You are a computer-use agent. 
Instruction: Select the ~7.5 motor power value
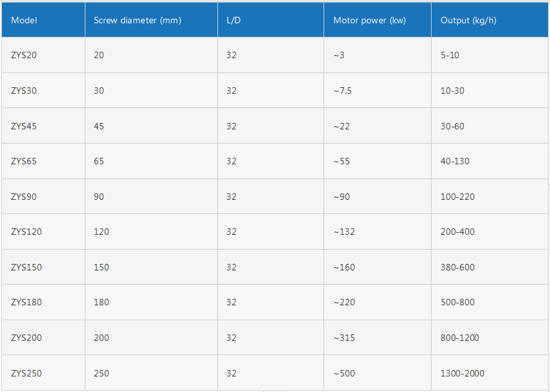tap(343, 91)
